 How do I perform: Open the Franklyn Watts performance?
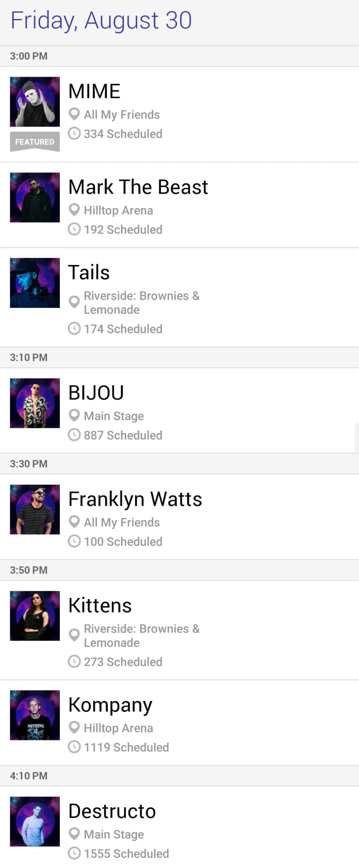click(135, 499)
